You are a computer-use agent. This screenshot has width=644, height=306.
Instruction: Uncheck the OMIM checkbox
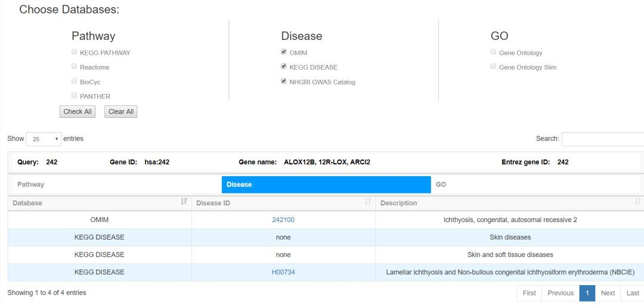(x=284, y=52)
